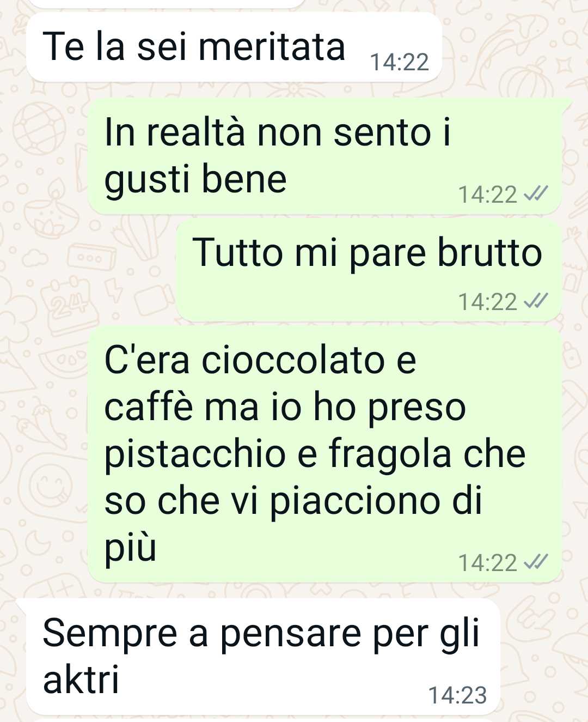Click double-check ticks on 'Tutto mi pare brutto'
The image size is (588, 722).
535,301
